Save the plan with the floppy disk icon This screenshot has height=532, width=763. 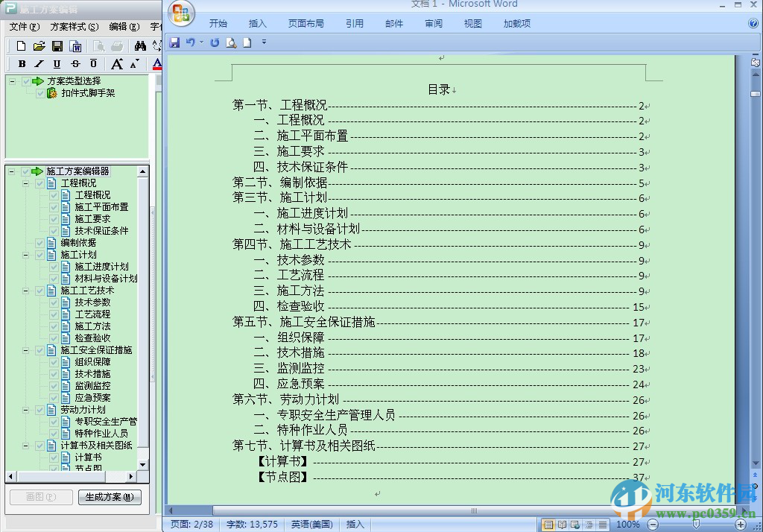[x=57, y=45]
